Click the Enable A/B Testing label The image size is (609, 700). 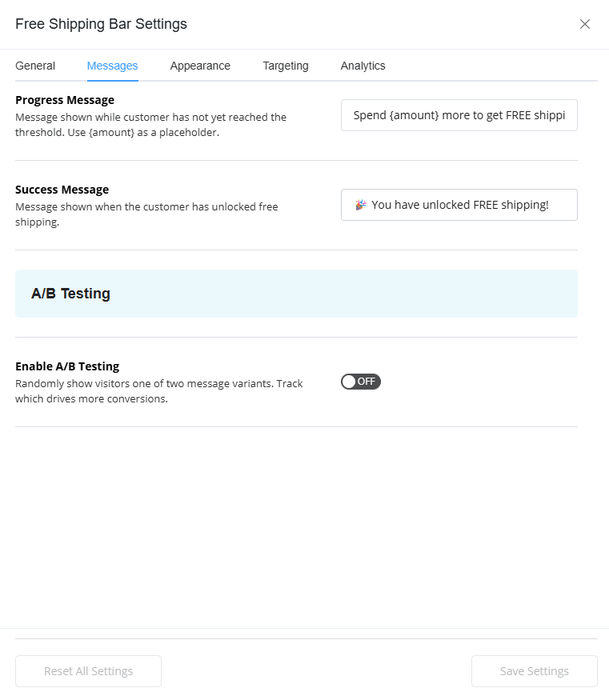pos(67,366)
